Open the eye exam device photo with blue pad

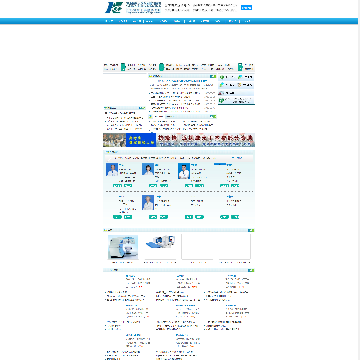click(160, 243)
